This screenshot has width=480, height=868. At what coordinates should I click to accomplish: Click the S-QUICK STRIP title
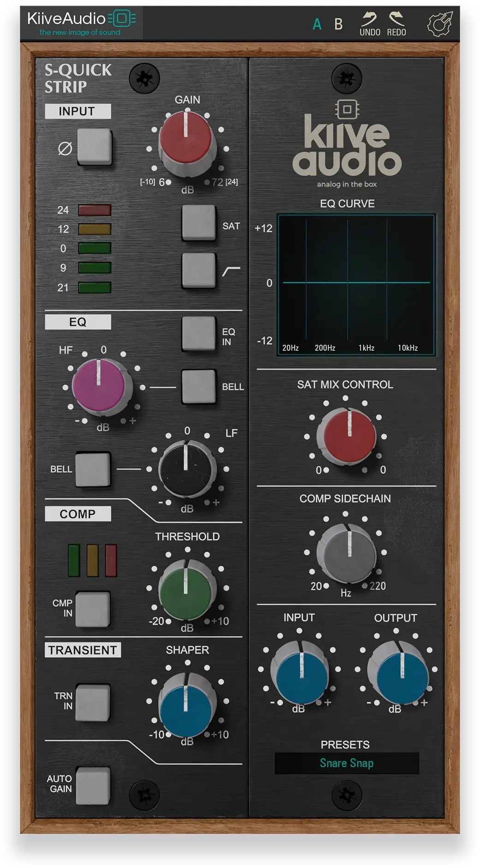coord(77,78)
